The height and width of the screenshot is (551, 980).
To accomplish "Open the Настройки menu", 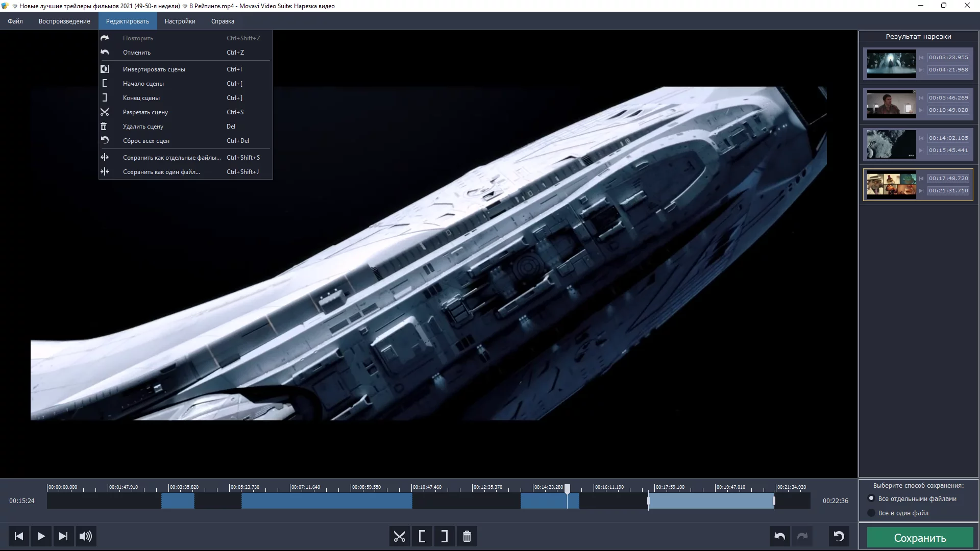I will coord(180,21).
